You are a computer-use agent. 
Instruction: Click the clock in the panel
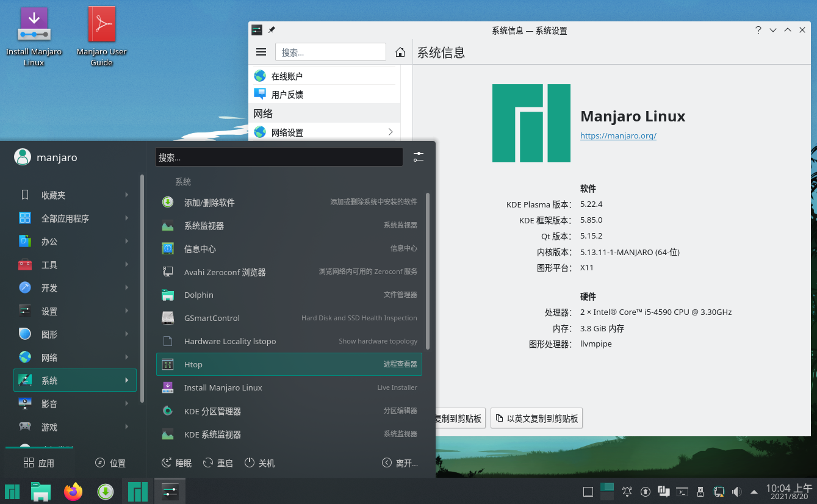pyautogui.click(x=789, y=491)
